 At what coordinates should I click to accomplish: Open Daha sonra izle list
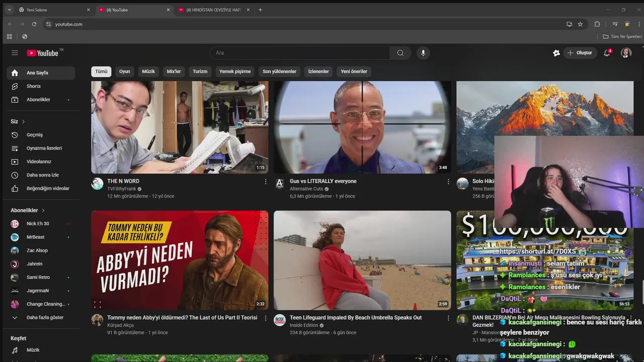[41, 175]
